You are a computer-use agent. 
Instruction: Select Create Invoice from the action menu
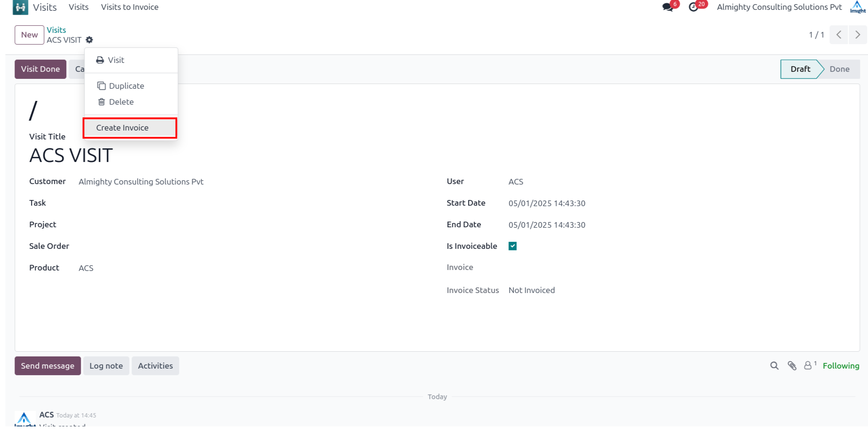tap(123, 128)
